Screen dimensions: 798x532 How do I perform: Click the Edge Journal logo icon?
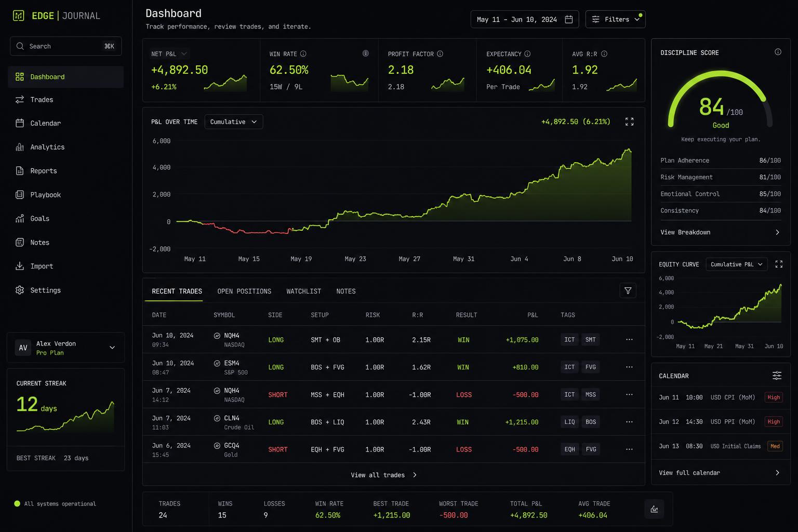[18, 16]
